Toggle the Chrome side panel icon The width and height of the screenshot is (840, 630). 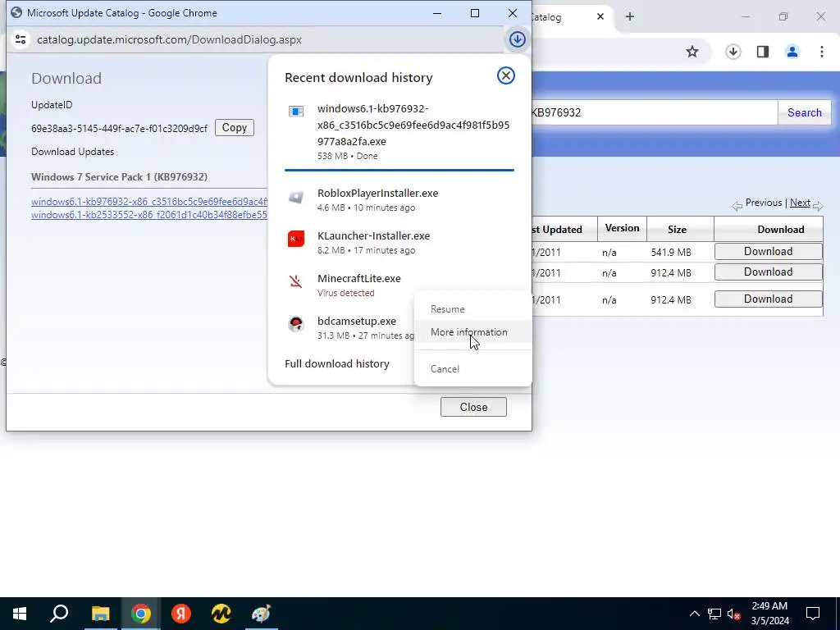click(x=763, y=52)
